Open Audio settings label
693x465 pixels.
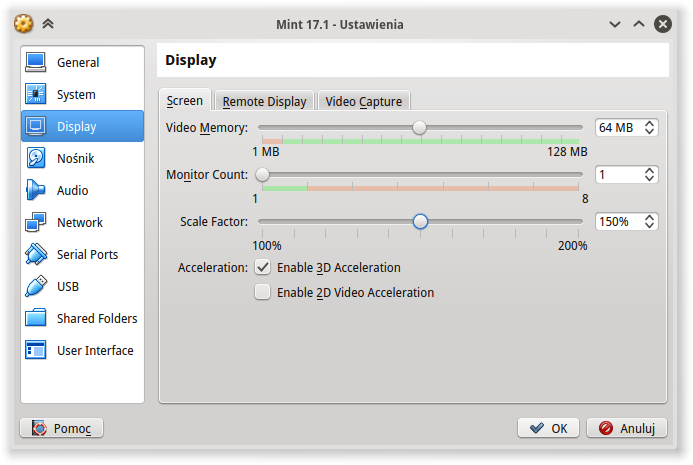pos(72,191)
